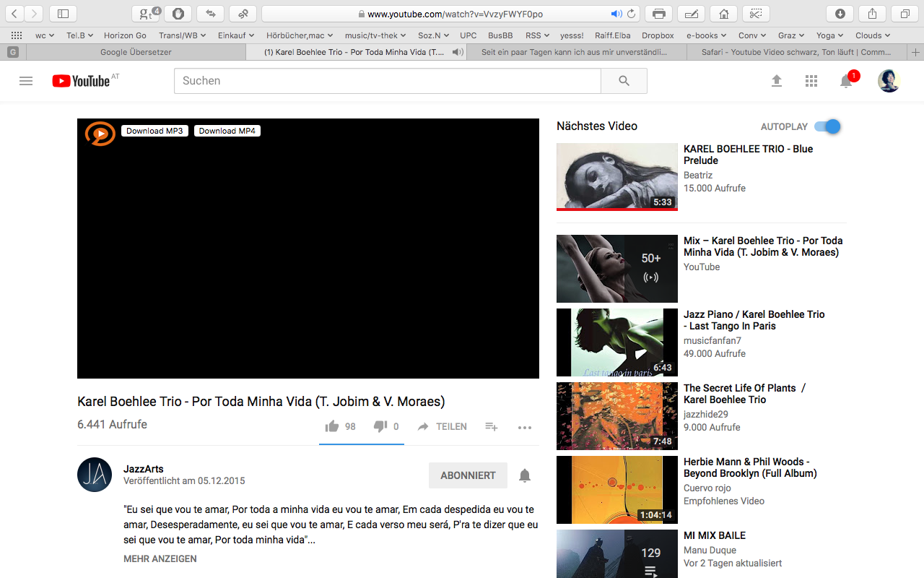This screenshot has height=578, width=924.
Task: Mute audio via address bar speaker icon
Action: pyautogui.click(x=616, y=14)
